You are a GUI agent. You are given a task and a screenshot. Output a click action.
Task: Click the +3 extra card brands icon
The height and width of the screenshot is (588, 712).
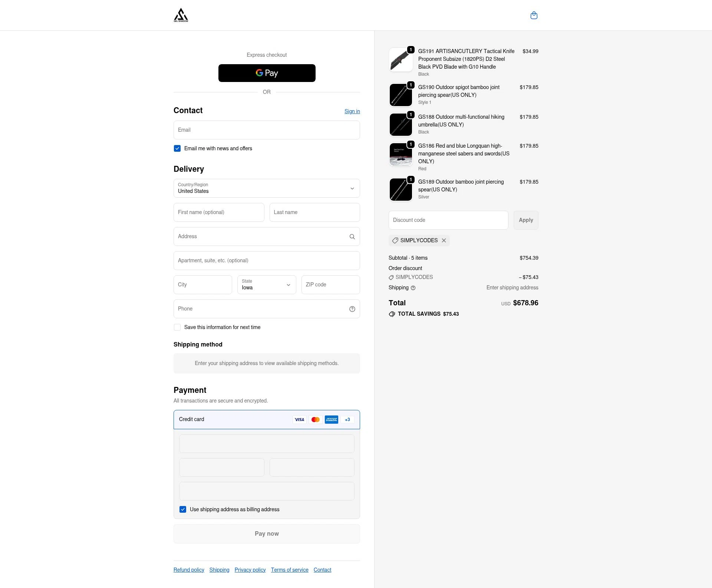pos(347,420)
